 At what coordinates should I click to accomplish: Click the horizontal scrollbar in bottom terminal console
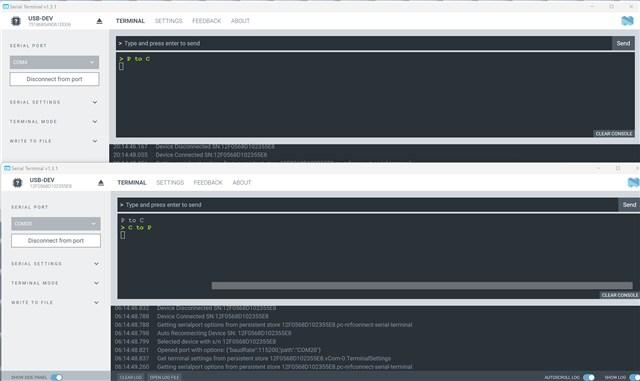(x=422, y=286)
